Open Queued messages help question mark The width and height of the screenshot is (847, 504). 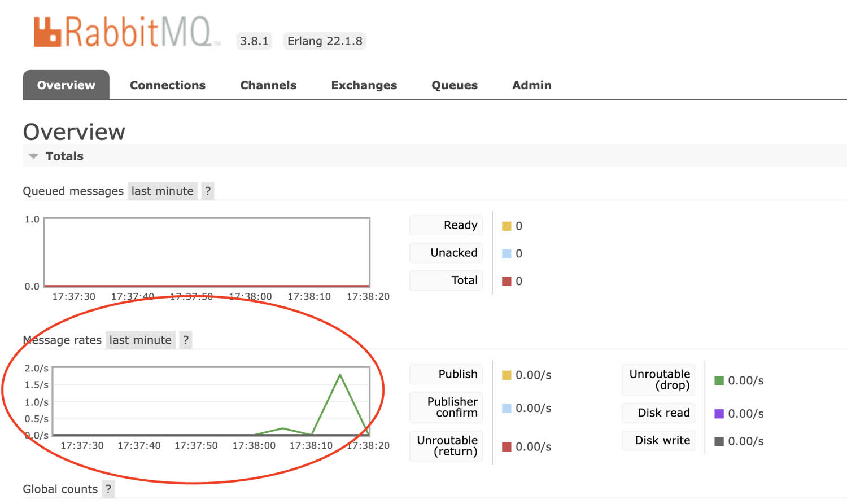[x=208, y=191]
